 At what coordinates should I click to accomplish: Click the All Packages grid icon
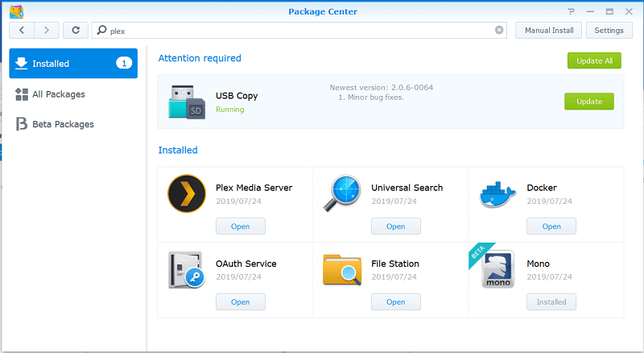22,94
